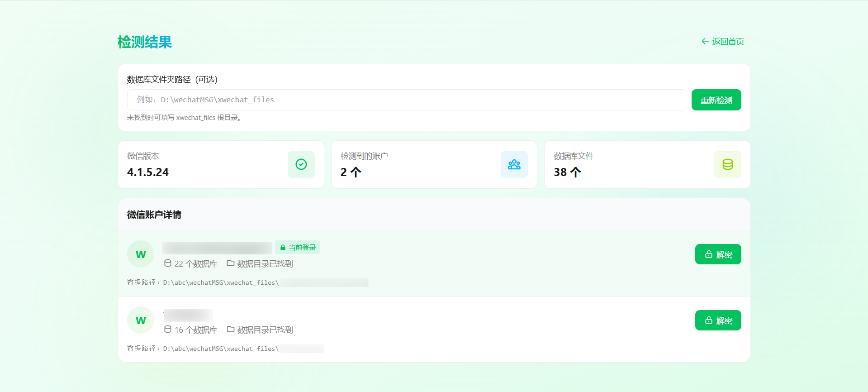Click the people icon in 检测到的账户 card
868x392 pixels.
(x=514, y=164)
